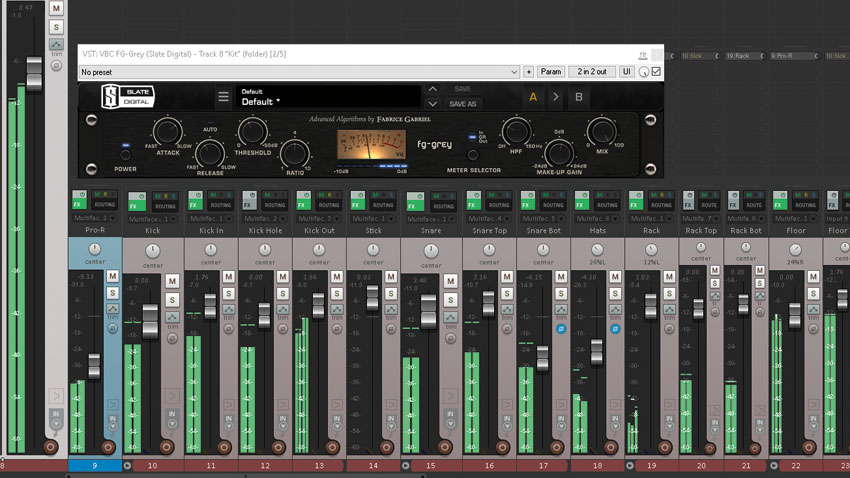Click the Hats track volume fader
850x478 pixels.
pyautogui.click(x=596, y=352)
